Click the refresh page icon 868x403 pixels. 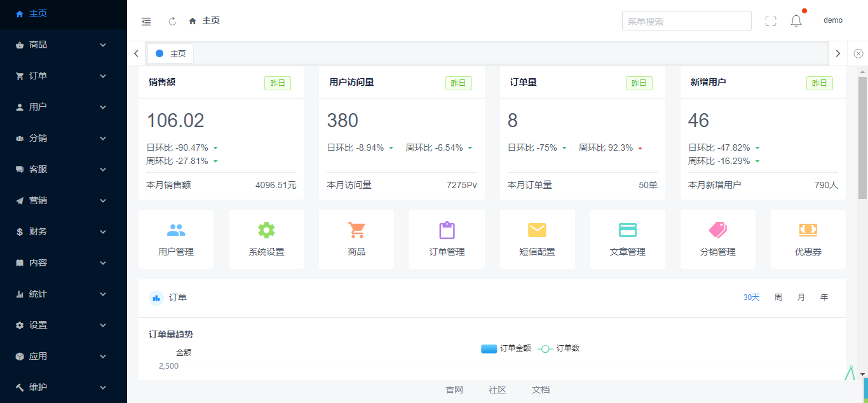click(172, 21)
